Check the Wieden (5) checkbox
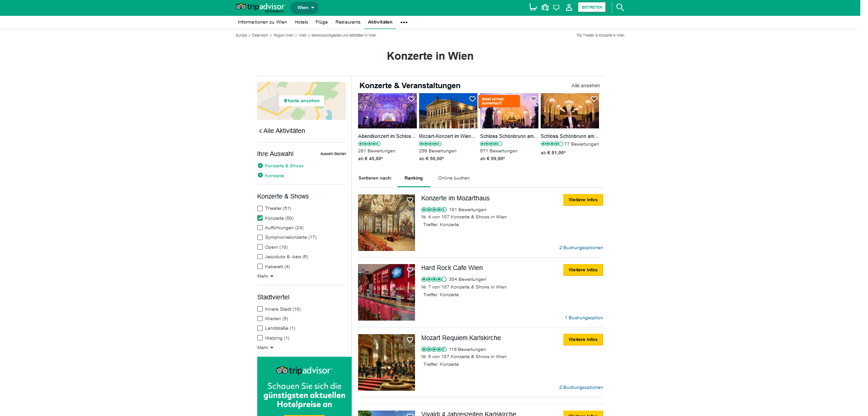The image size is (868, 416). point(260,319)
